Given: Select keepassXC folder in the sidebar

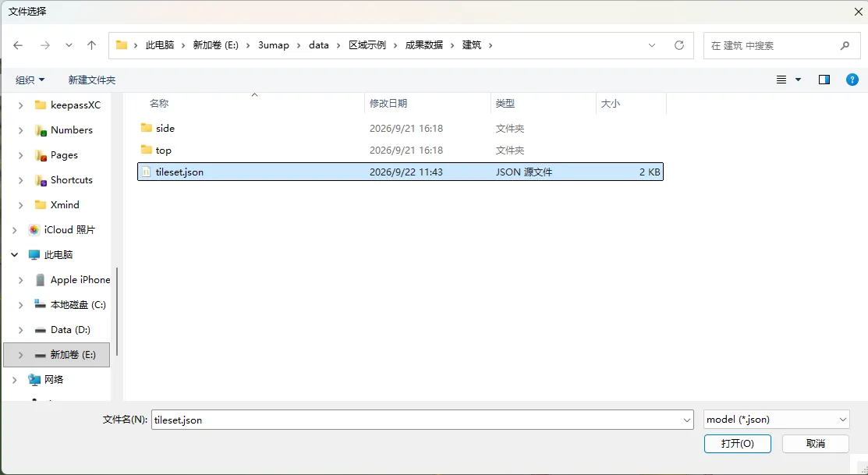Looking at the screenshot, I should [x=76, y=105].
